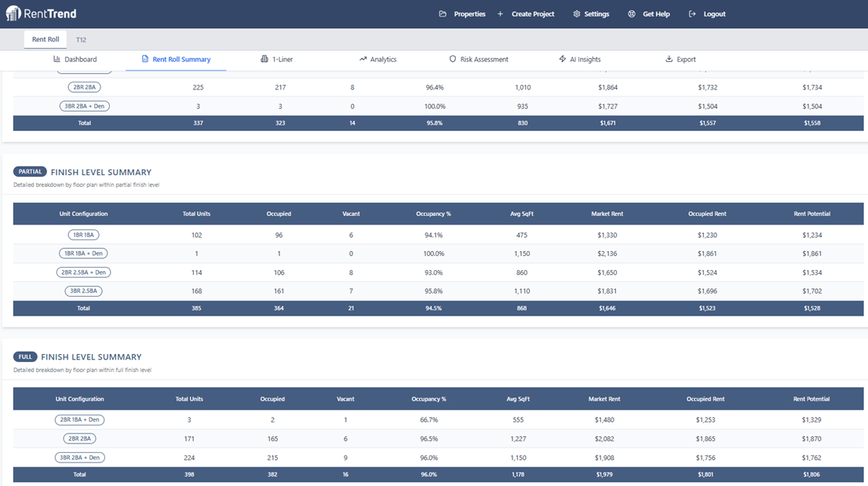Viewport: 868px width, 486px height.
Task: Click the PARTIAL finish level badge
Action: tap(30, 171)
